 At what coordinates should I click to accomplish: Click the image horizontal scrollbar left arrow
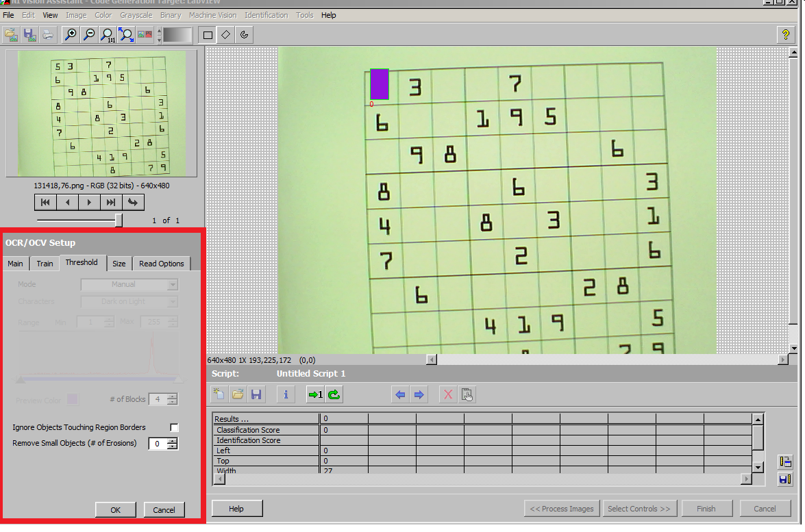click(431, 360)
